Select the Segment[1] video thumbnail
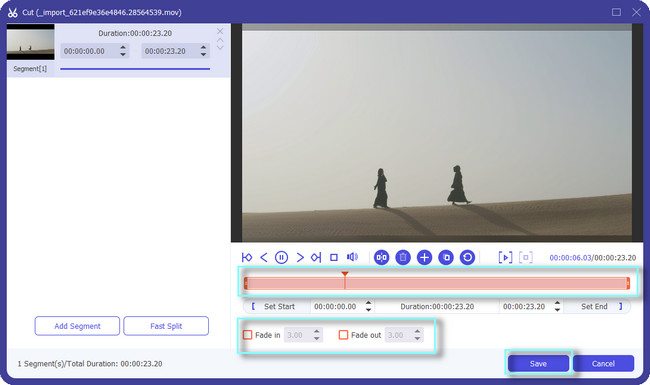 point(30,42)
